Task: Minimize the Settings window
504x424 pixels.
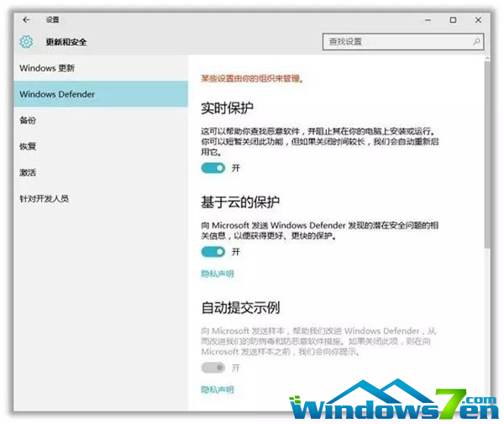Action: 428,20
